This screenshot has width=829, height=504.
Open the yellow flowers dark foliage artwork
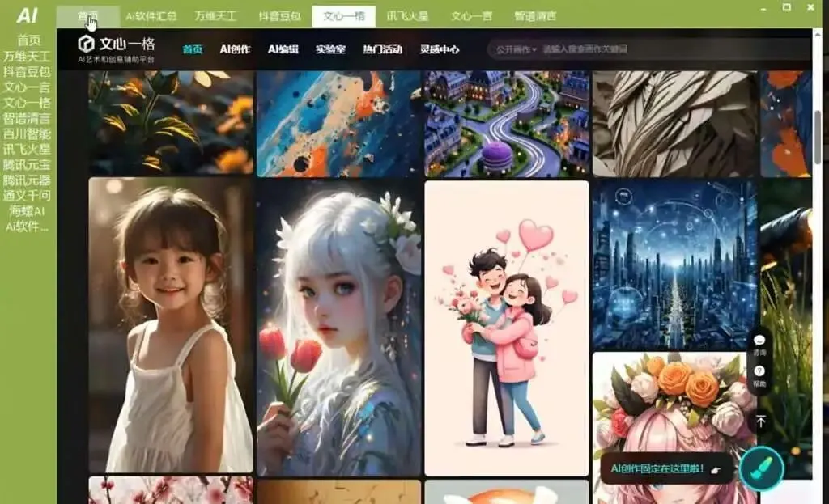pyautogui.click(x=171, y=123)
